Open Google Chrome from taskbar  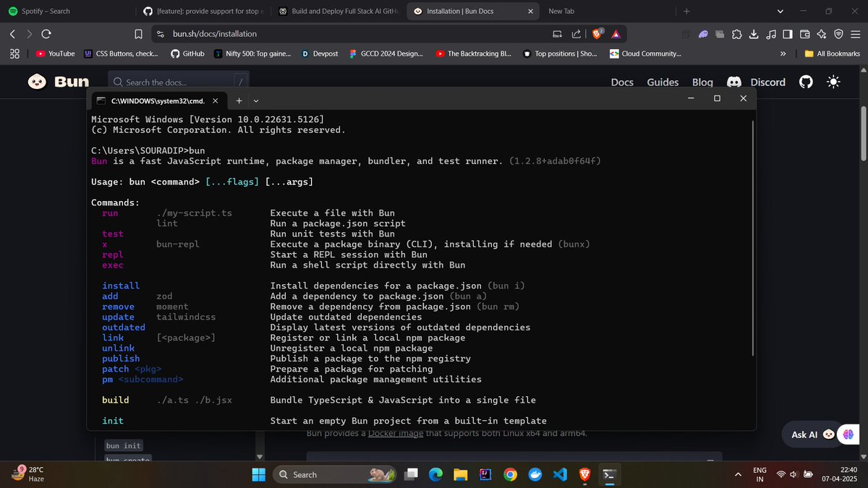click(510, 474)
